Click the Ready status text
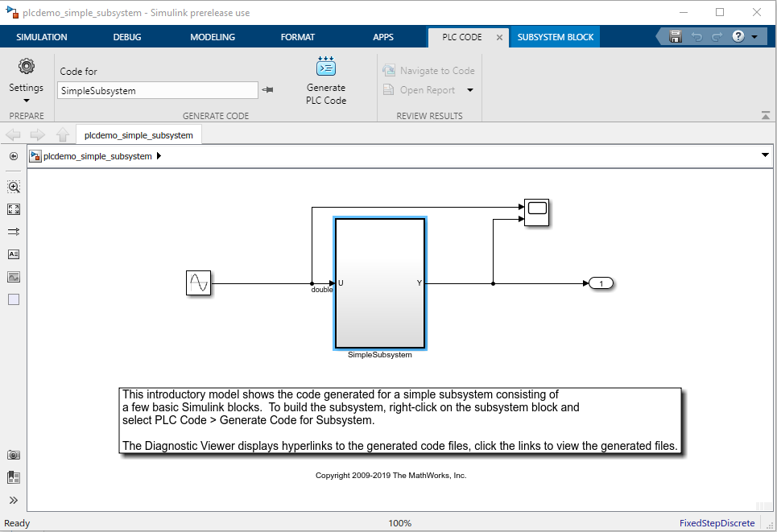This screenshot has height=532, width=777. (x=17, y=523)
